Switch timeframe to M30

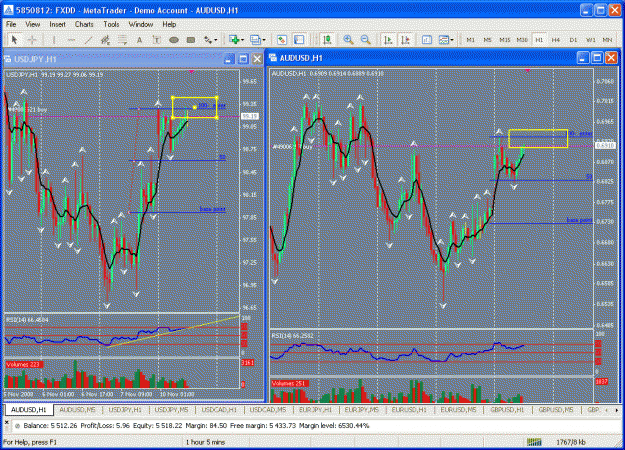(522, 40)
